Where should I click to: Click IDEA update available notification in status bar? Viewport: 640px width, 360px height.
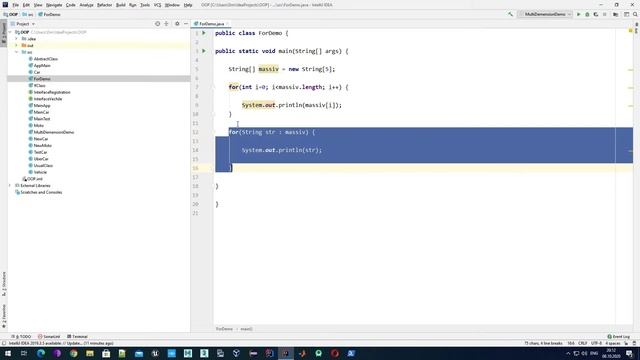click(x=61, y=344)
